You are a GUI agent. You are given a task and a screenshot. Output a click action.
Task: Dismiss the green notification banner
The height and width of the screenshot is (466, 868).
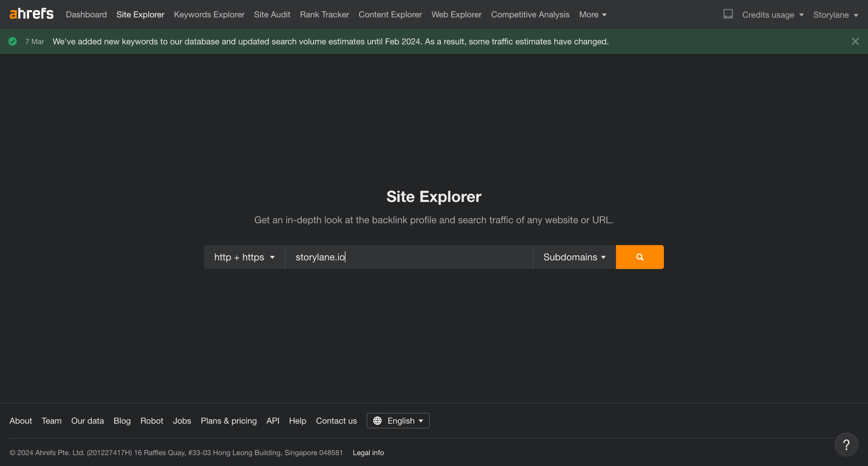point(855,41)
